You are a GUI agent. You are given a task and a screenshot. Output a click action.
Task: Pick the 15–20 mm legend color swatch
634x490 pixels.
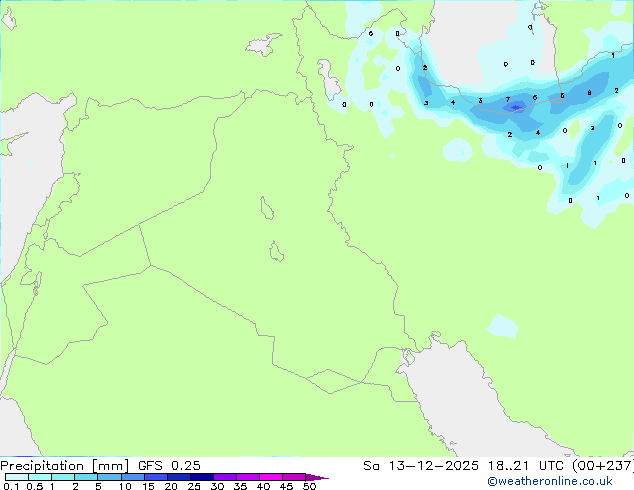[x=156, y=477]
